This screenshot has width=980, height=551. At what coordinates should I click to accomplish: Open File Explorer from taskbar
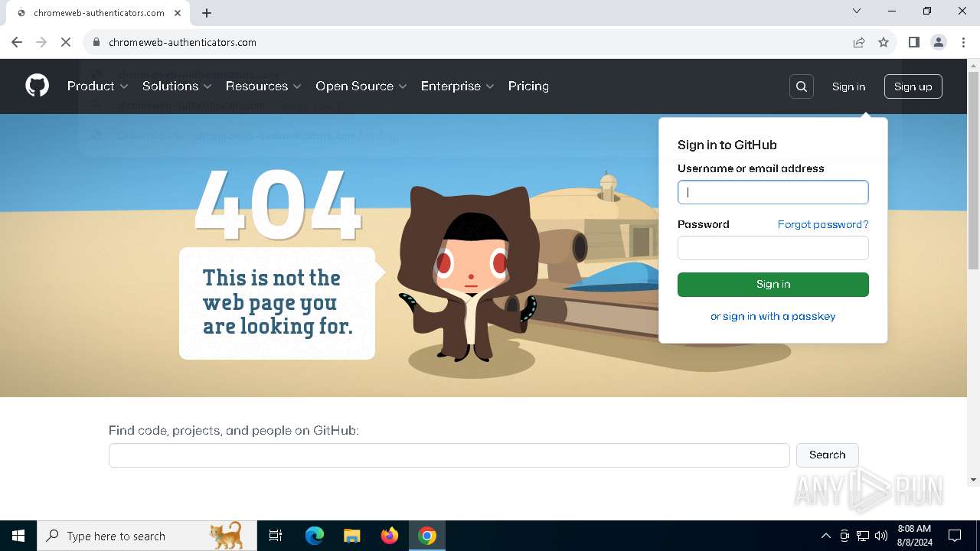coord(351,536)
